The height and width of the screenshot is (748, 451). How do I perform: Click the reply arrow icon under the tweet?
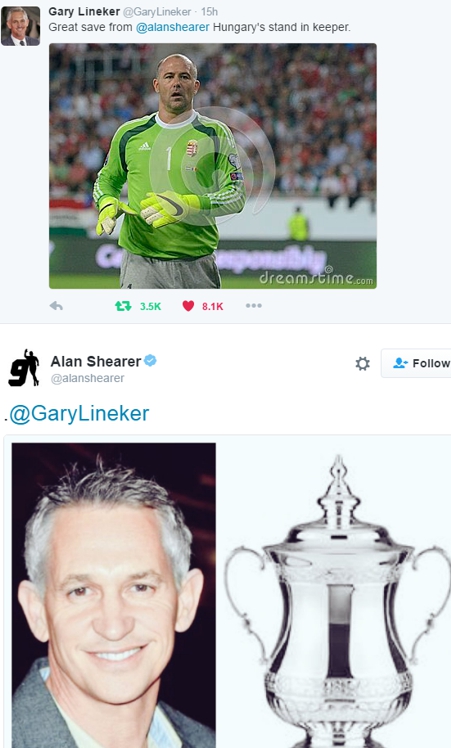pyautogui.click(x=56, y=306)
